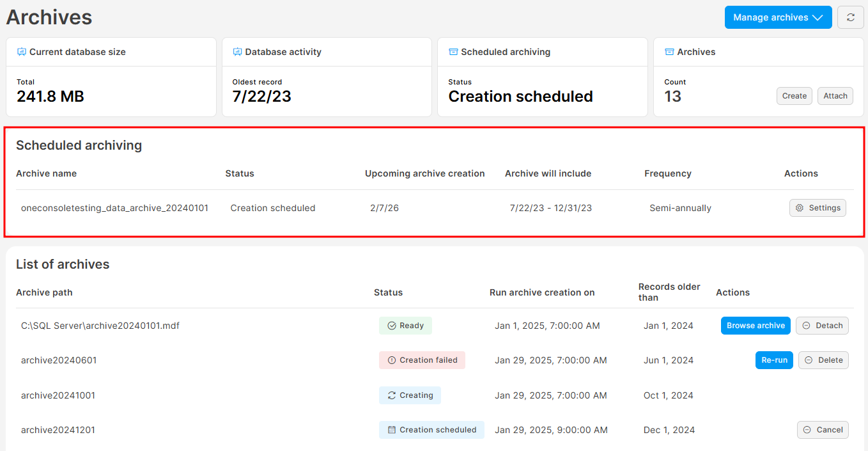868x451 pixels.
Task: Click the Archive path column header
Action: (x=44, y=292)
